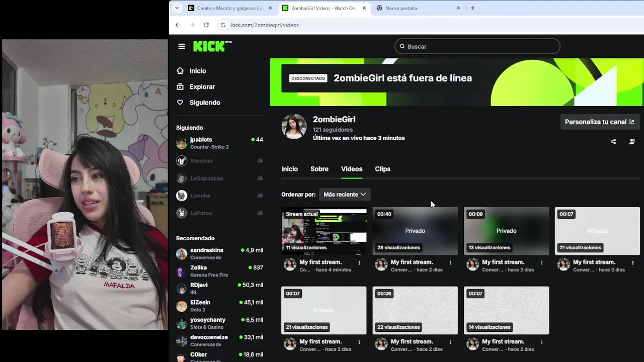
Task: Click the 2ombieGirl profile picture
Action: [294, 126]
